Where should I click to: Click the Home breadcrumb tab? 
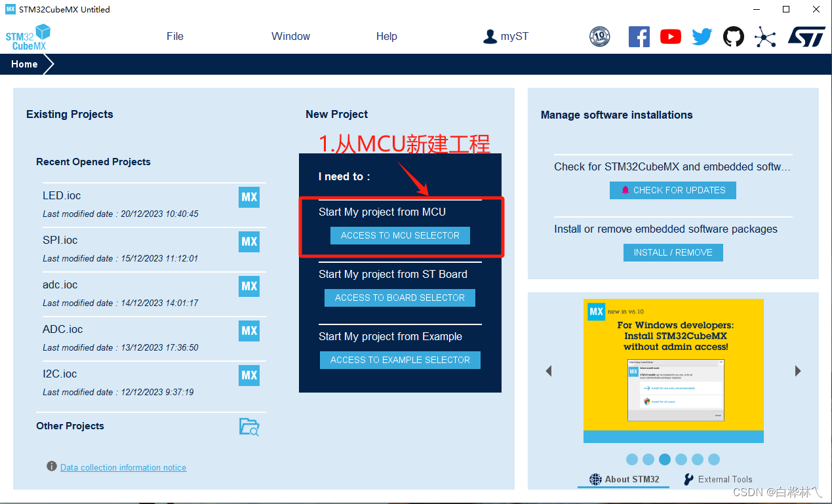24,64
